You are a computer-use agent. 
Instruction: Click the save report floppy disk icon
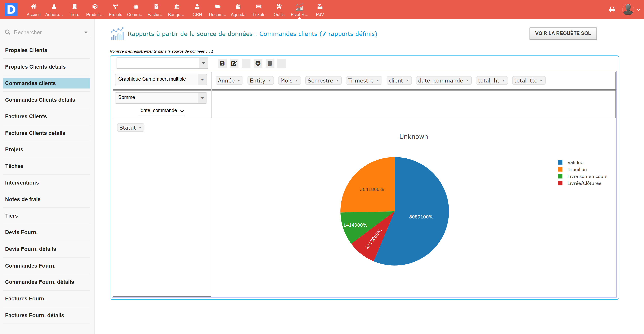click(222, 63)
